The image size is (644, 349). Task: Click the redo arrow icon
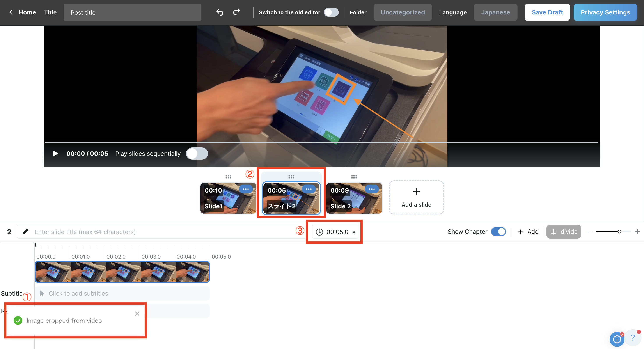click(x=236, y=12)
